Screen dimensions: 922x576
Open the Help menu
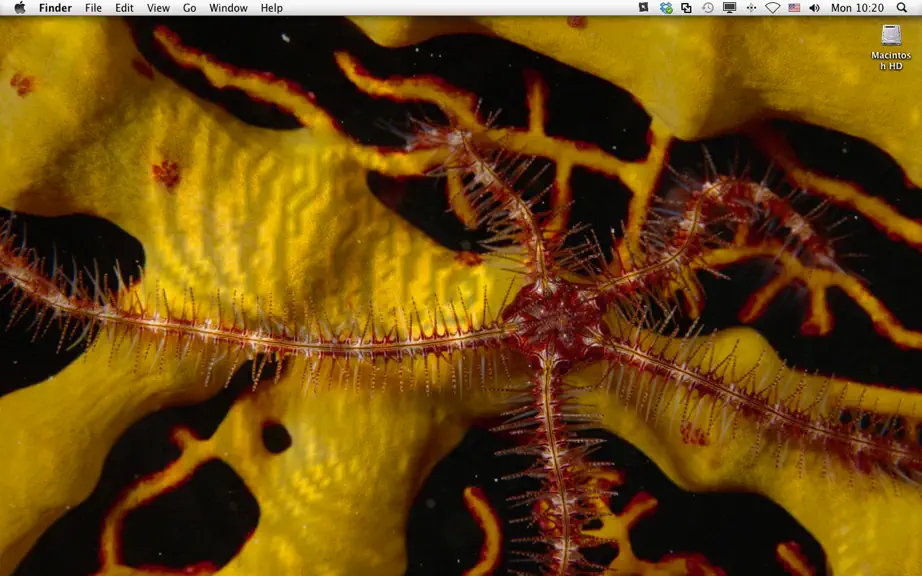click(272, 8)
